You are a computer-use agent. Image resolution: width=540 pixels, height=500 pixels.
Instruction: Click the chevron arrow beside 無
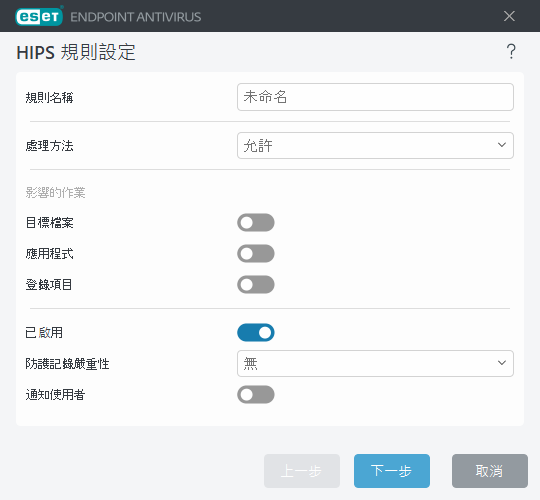(x=502, y=363)
